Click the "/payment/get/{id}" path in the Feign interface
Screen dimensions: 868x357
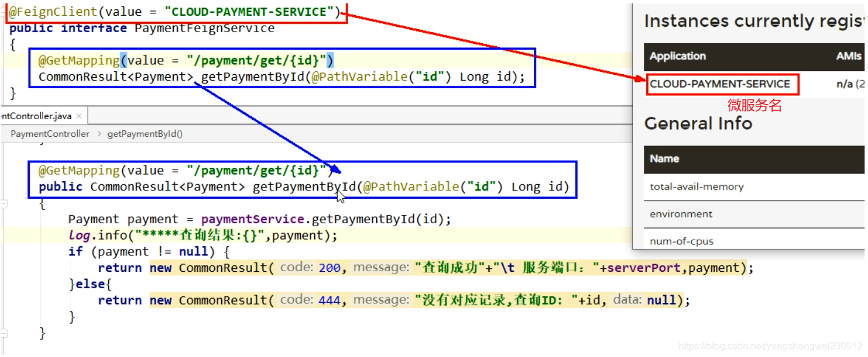pos(257,60)
